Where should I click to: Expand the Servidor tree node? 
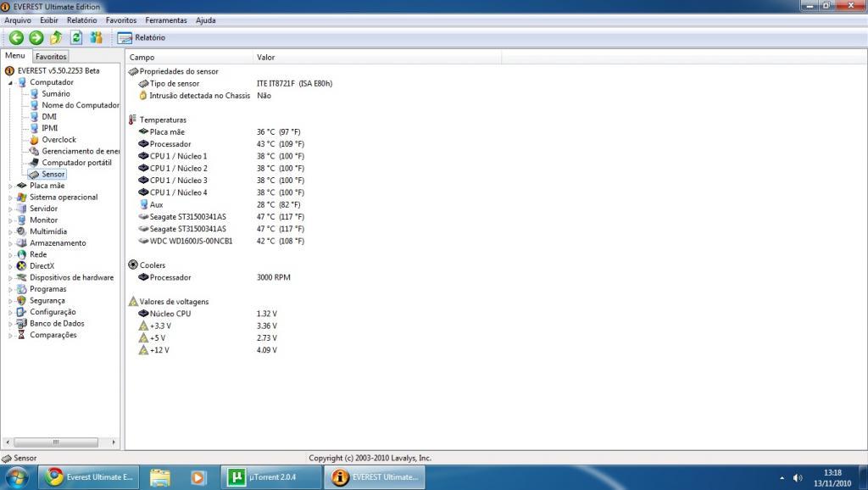coord(10,209)
